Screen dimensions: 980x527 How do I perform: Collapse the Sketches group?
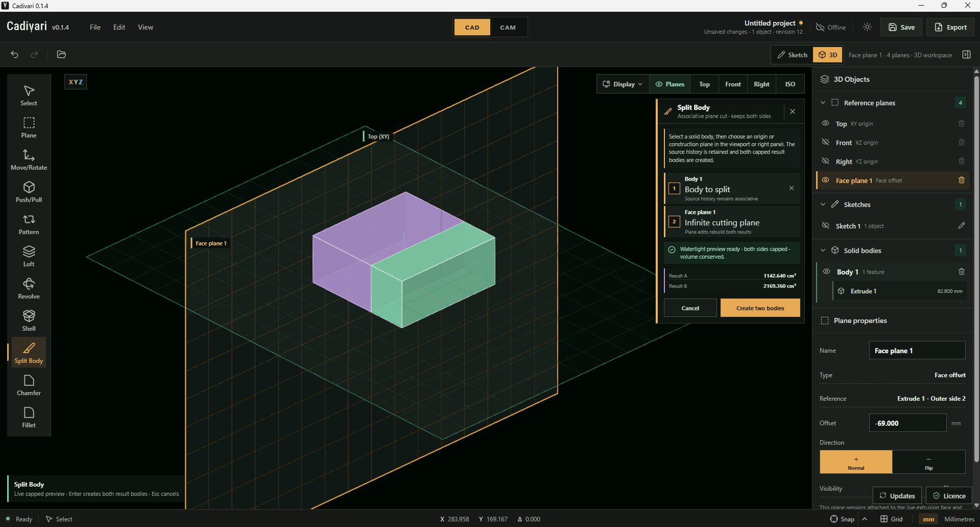tap(823, 204)
